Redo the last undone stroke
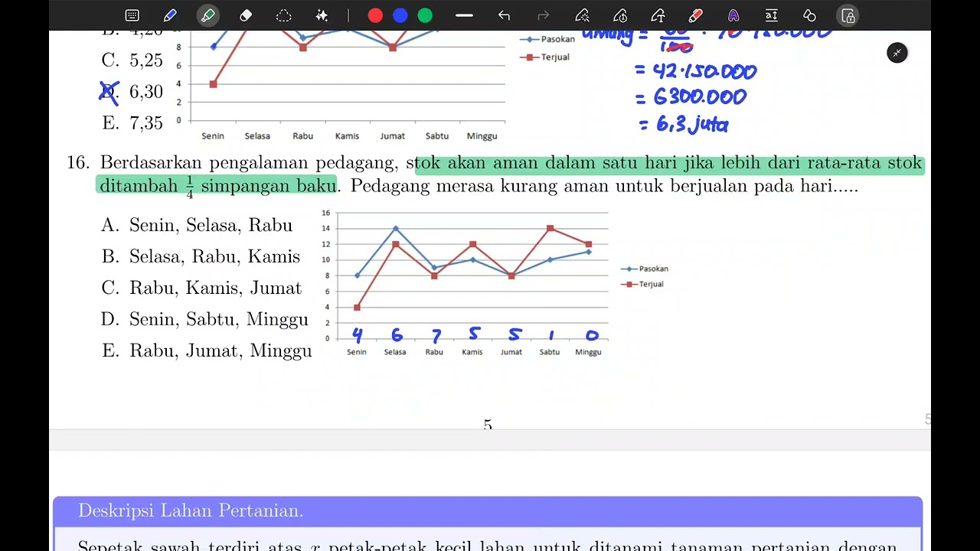This screenshot has height=551, width=980. click(544, 15)
